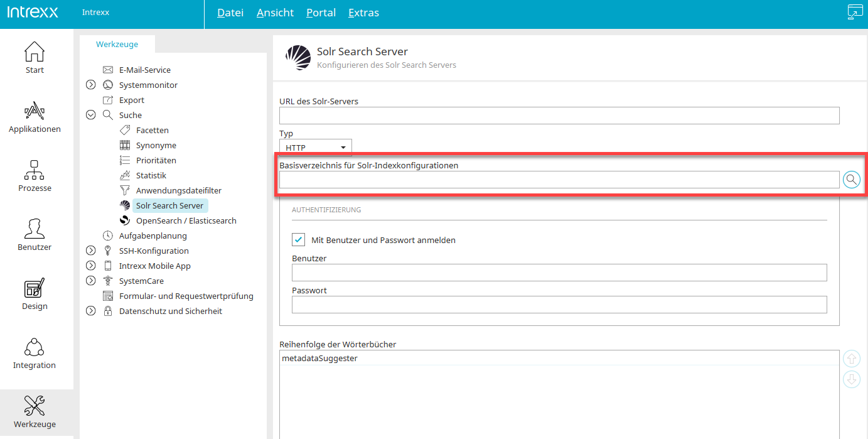The height and width of the screenshot is (439, 868).
Task: Collapse the Suche tree node
Action: click(x=90, y=115)
